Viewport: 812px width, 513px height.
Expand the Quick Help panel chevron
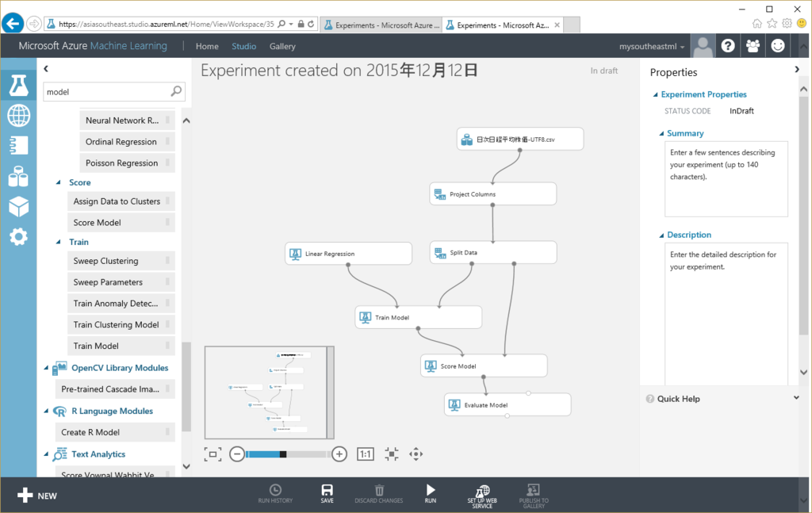[x=796, y=397]
